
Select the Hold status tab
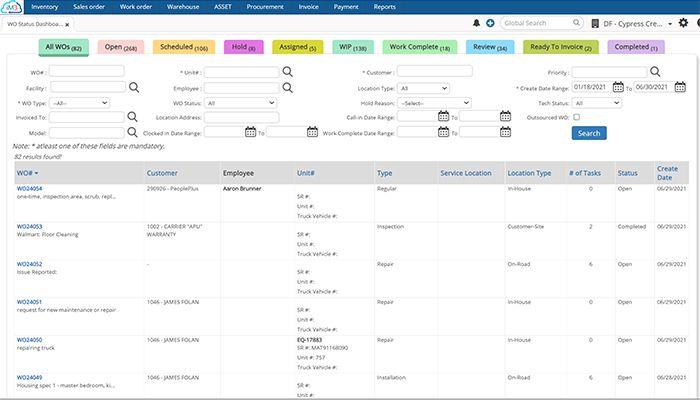[244, 47]
